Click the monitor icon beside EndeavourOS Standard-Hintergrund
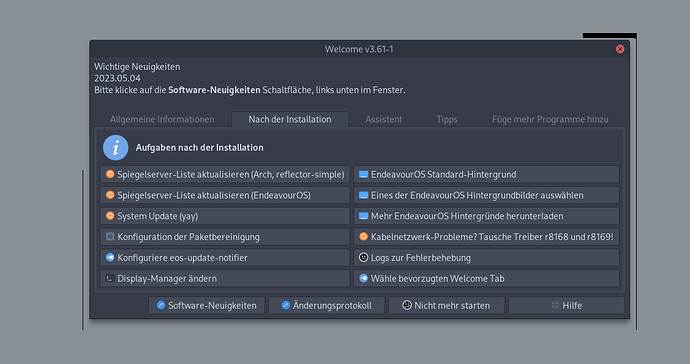The image size is (690, 364). (363, 174)
